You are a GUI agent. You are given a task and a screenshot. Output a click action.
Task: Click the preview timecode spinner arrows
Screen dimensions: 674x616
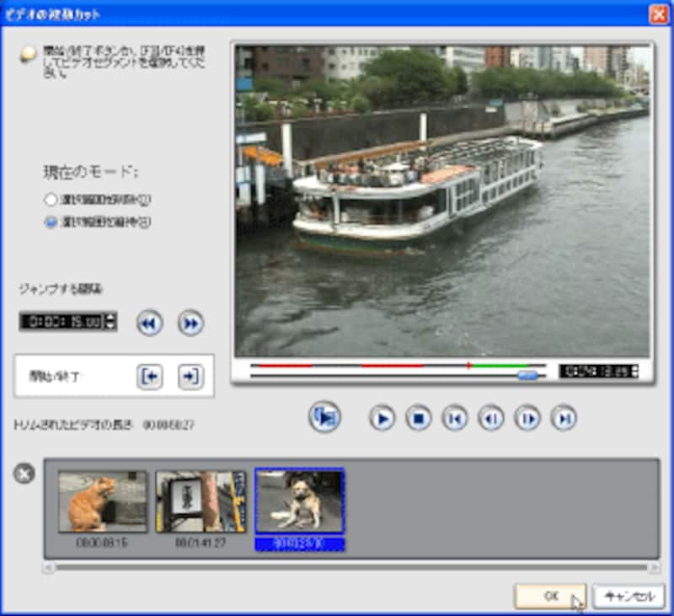coord(634,371)
